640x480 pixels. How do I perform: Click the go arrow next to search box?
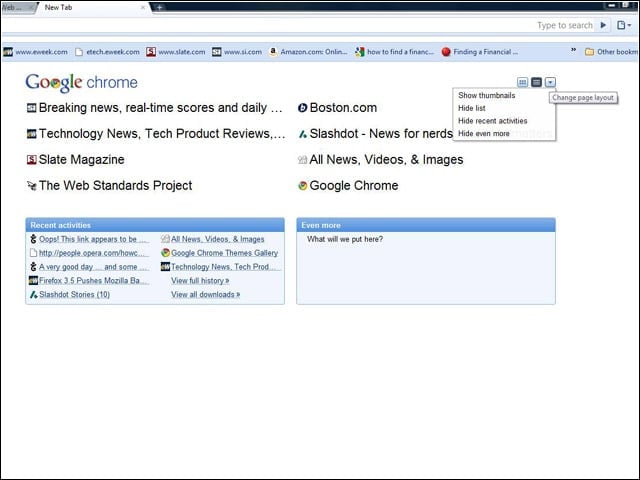pyautogui.click(x=603, y=25)
